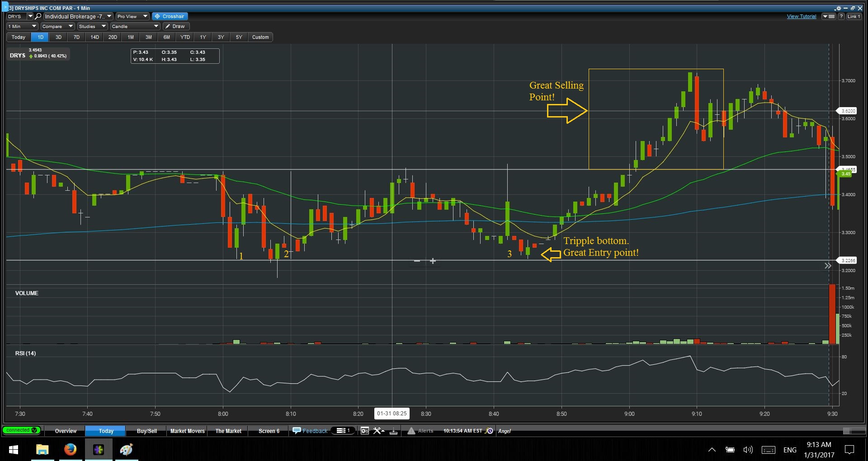Viewport: 868px width, 461px height.
Task: Click the connected status indicator
Action: coord(21,430)
